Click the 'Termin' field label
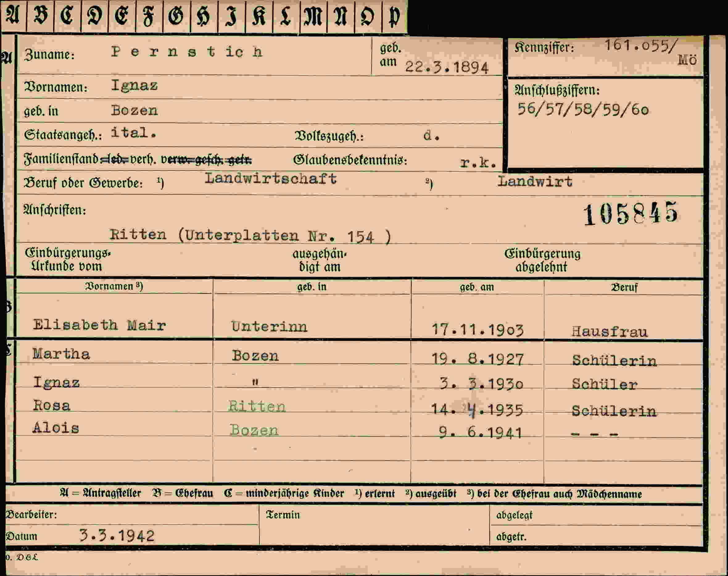Viewport: 728px width, 576px height. (283, 515)
